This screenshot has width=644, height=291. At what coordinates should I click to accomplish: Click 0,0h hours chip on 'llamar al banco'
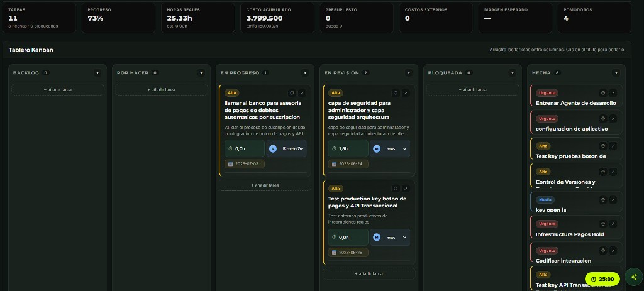[245, 148]
